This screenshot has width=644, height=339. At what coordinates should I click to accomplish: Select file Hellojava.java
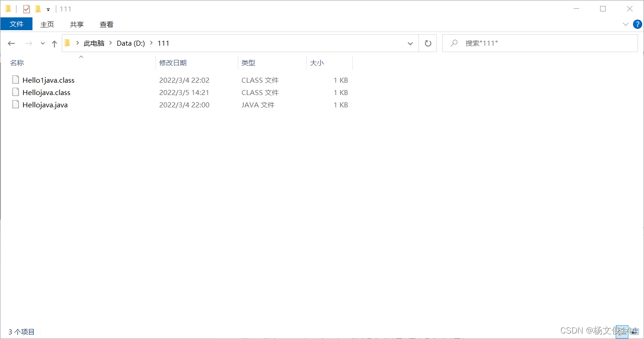click(x=45, y=105)
